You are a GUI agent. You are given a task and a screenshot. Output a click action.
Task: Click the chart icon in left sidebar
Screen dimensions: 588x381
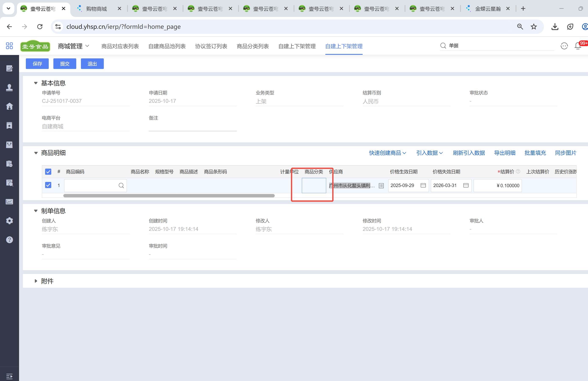coord(9,202)
